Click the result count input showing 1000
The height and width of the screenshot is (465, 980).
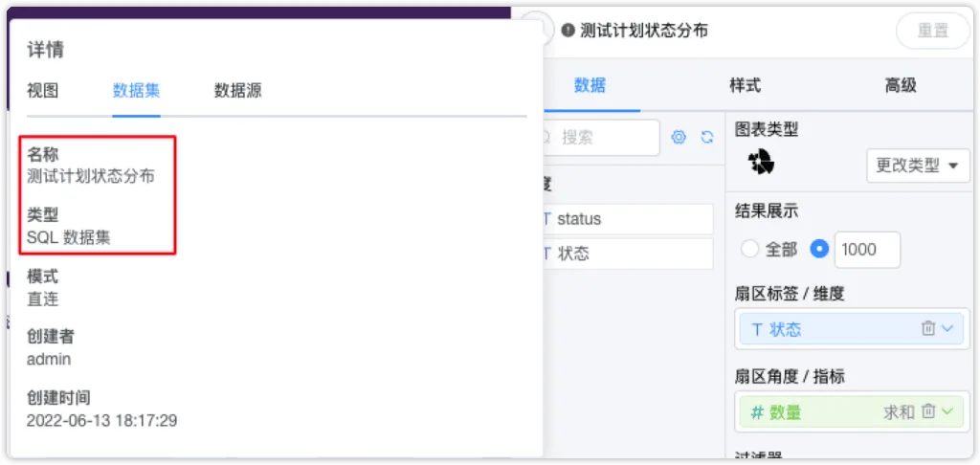867,250
